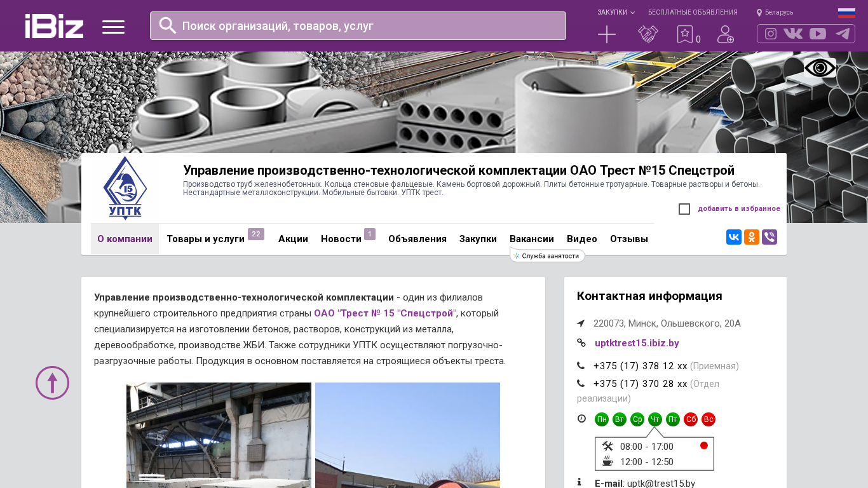Viewport: 868px width, 488px height.
Task: Select Tuesday (Вт) schedule day
Action: (x=620, y=419)
